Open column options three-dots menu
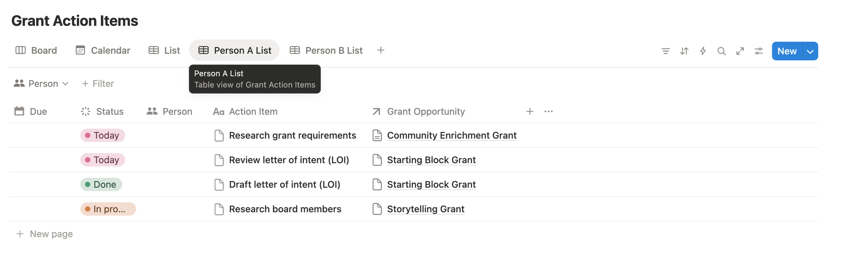The width and height of the screenshot is (868, 256). coord(548,111)
